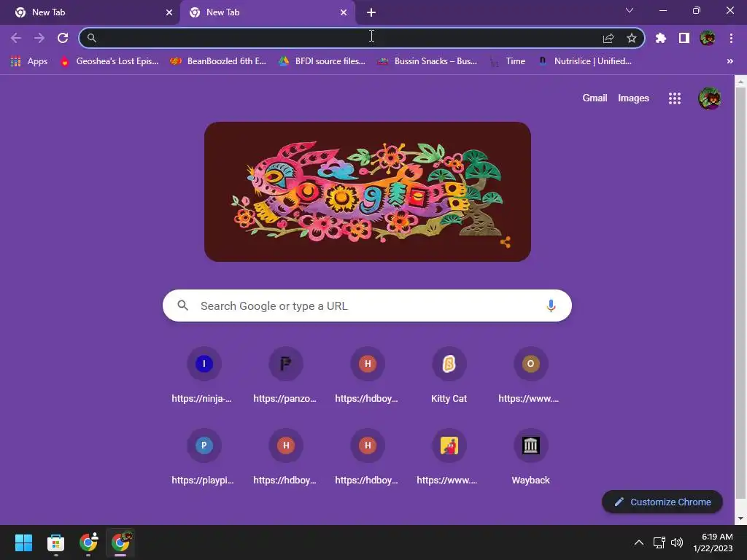The width and height of the screenshot is (747, 560).
Task: Open the Images link
Action: tap(633, 98)
